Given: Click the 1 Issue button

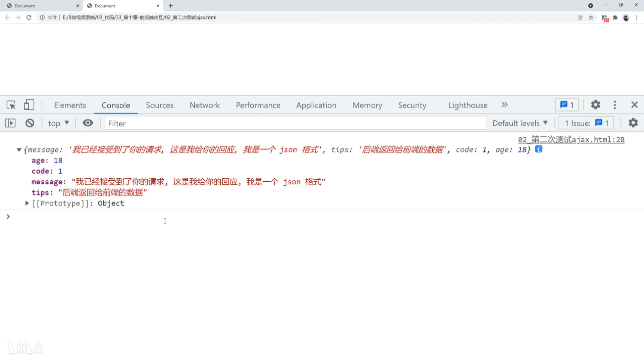Looking at the screenshot, I should click(x=586, y=123).
